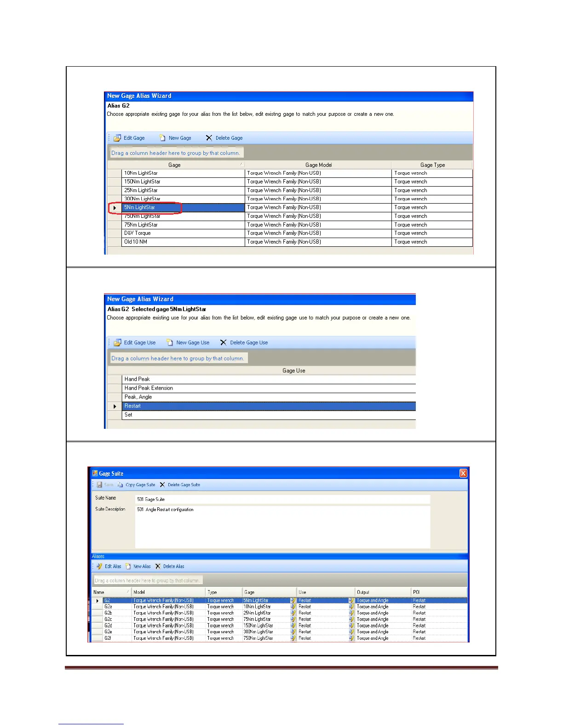The height and width of the screenshot is (728, 563).
Task: Click edit icon beside 25Nm LightStar in G2b row
Action: pyautogui.click(x=293, y=613)
